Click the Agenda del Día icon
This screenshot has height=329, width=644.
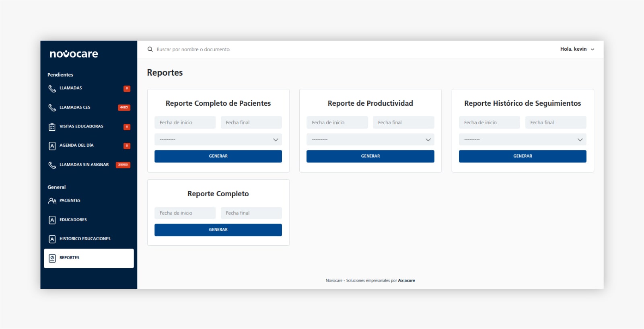point(52,146)
